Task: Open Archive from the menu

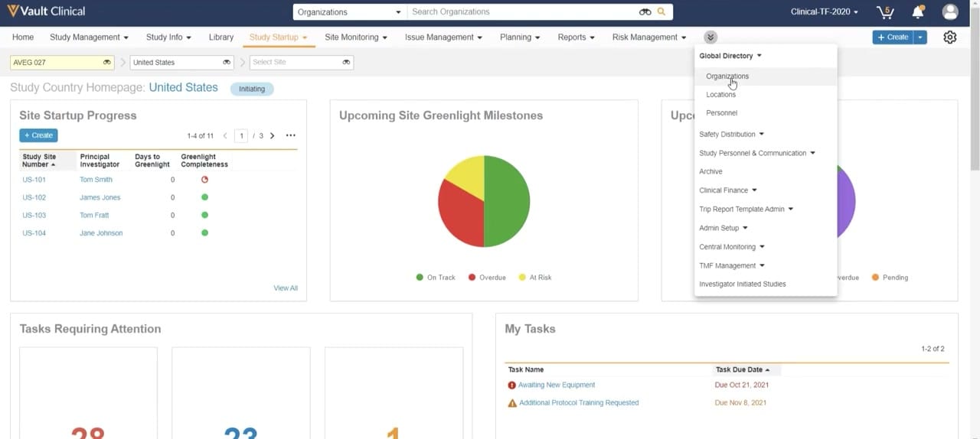Action: [710, 172]
